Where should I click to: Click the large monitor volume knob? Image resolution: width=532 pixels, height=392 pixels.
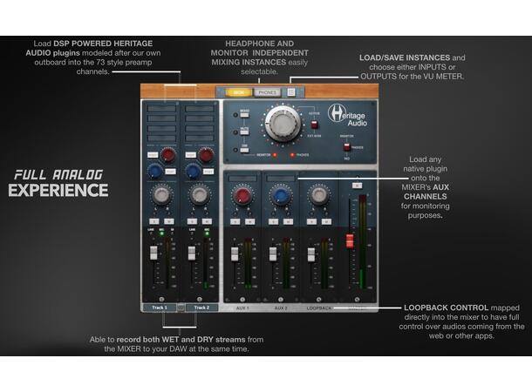283,124
